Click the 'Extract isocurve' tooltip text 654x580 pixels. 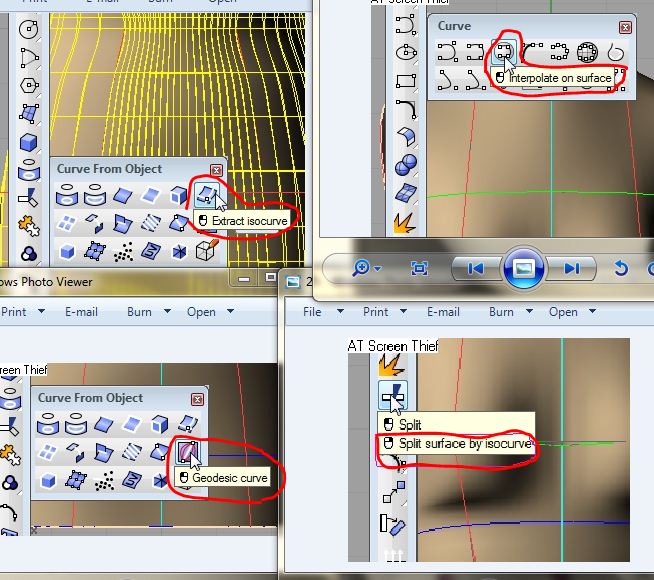[x=249, y=221]
